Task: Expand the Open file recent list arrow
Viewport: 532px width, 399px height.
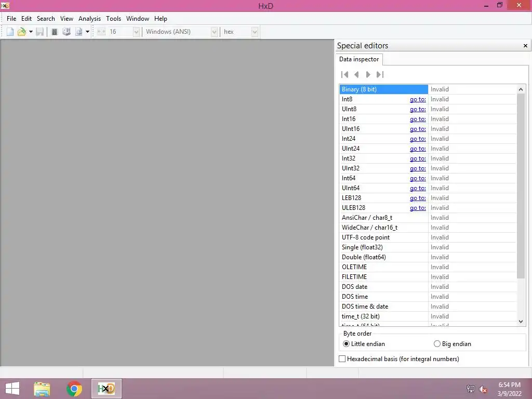Action: tap(31, 32)
